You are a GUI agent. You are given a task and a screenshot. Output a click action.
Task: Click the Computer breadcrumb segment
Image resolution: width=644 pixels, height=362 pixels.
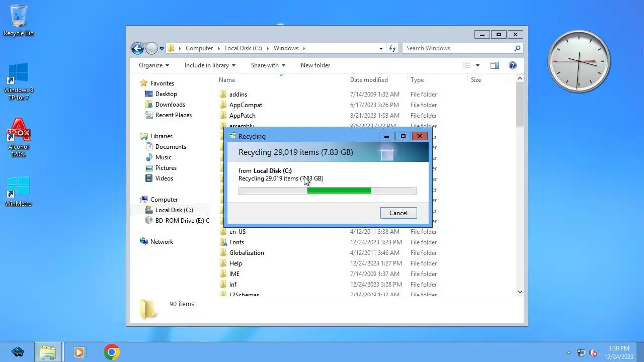(x=199, y=48)
